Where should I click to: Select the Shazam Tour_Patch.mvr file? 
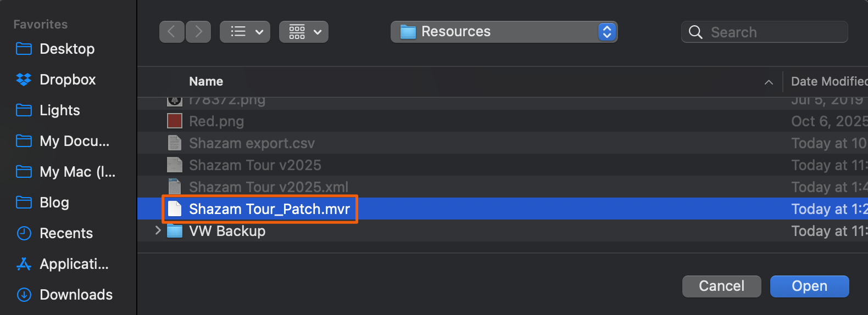coord(269,209)
